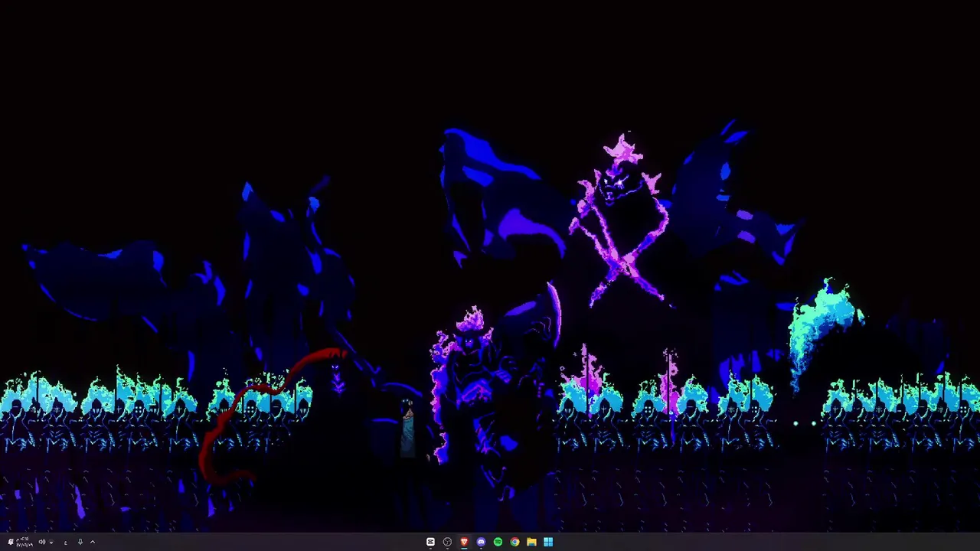Open Spotify from the taskbar

point(498,542)
